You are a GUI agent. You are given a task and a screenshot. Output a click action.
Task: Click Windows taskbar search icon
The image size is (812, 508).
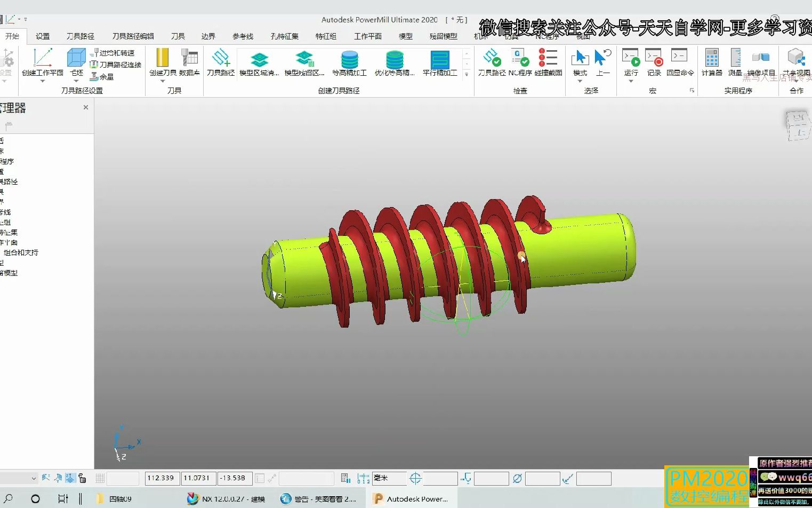[9, 499]
